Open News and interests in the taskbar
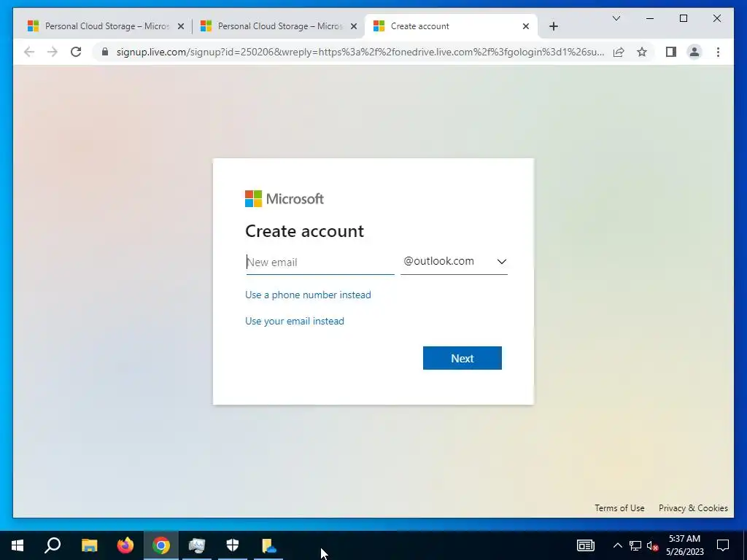This screenshot has height=560, width=747. coord(586,545)
